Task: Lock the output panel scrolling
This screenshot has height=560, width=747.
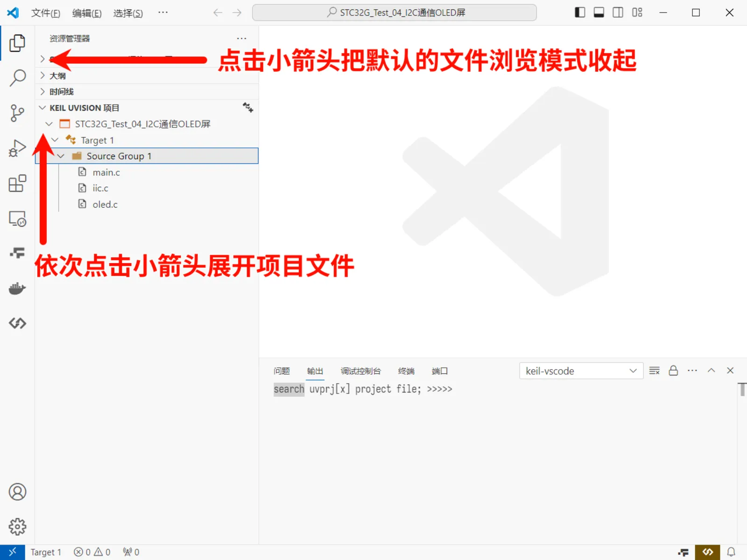Action: click(x=673, y=371)
